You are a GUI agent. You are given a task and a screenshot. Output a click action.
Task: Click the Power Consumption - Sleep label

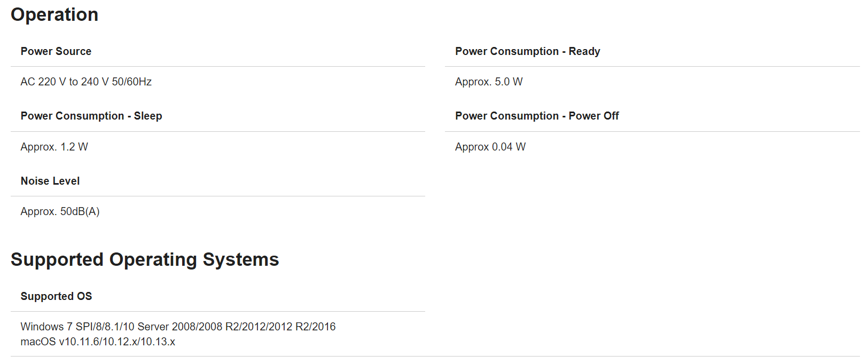click(x=91, y=116)
